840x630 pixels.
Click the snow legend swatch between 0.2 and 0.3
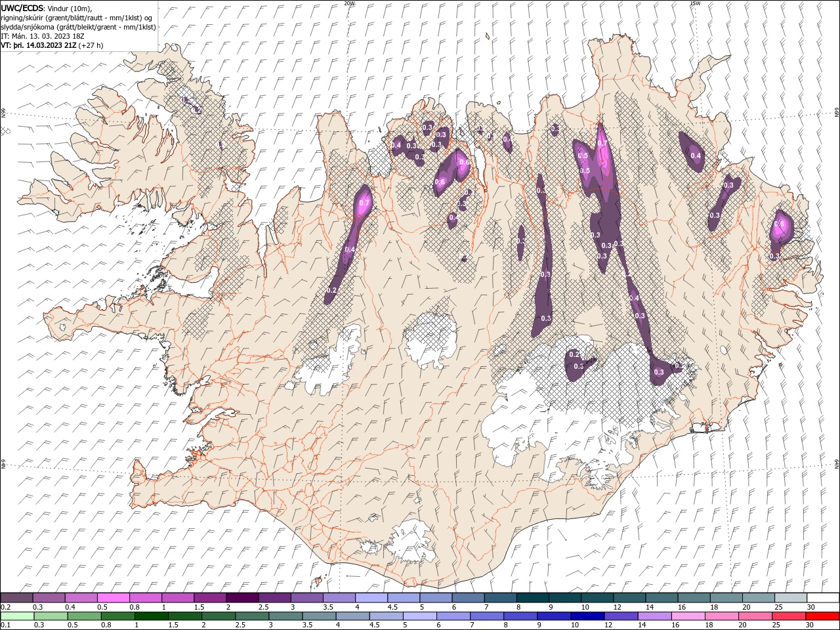(17, 598)
